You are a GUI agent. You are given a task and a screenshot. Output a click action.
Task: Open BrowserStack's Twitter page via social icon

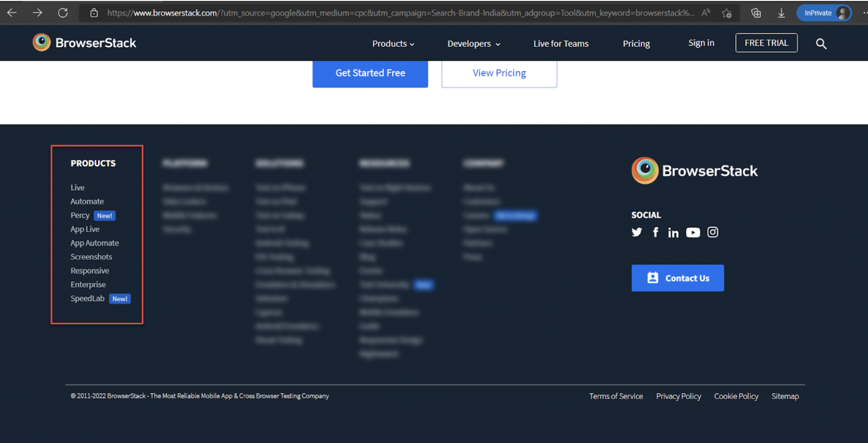[x=637, y=232]
